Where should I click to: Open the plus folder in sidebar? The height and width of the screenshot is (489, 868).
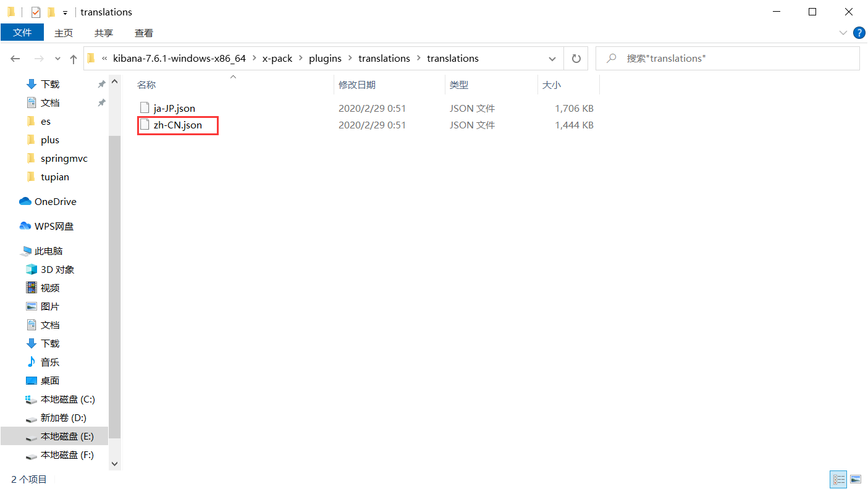coord(50,140)
